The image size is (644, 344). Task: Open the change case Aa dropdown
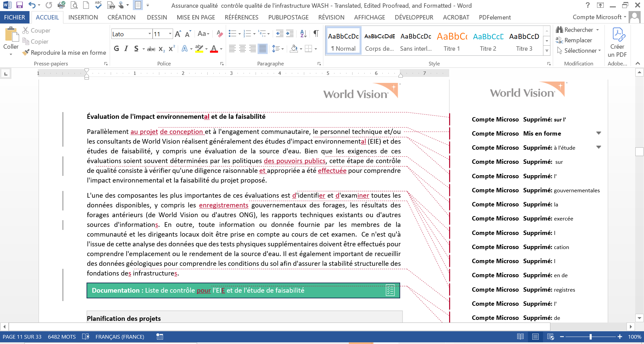[203, 34]
